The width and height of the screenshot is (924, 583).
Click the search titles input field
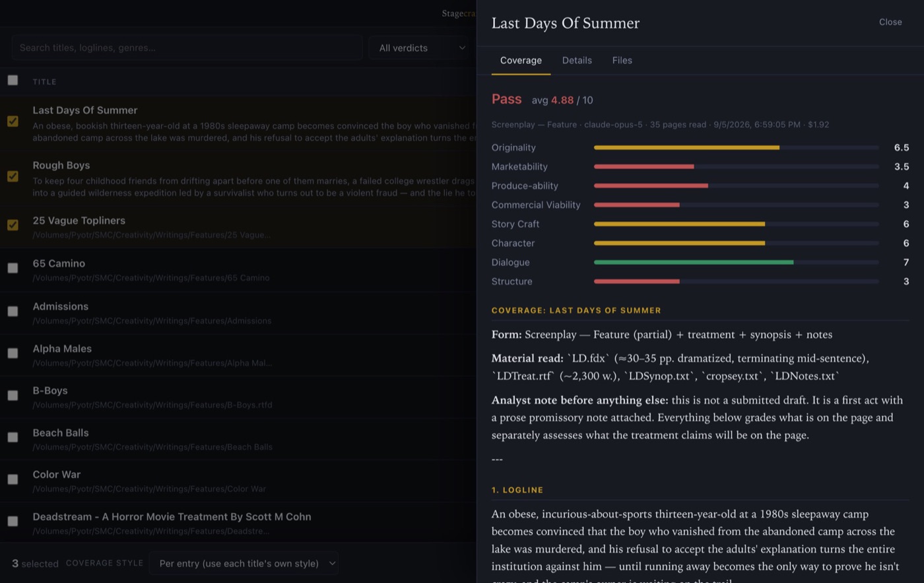pos(187,48)
